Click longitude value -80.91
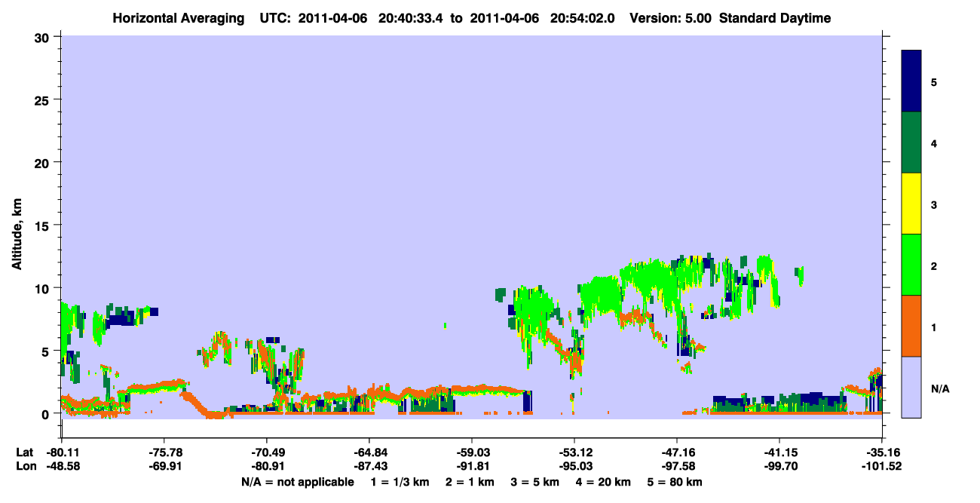Image resolution: width=980 pixels, height=503 pixels. click(x=267, y=466)
